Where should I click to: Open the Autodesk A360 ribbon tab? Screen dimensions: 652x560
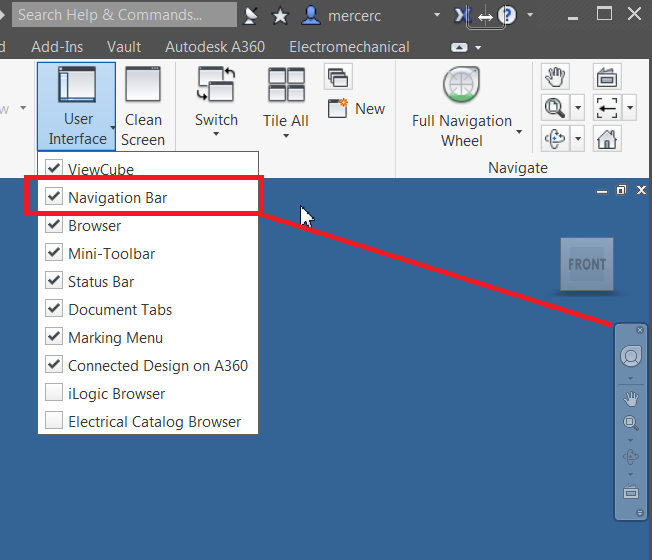point(215,47)
